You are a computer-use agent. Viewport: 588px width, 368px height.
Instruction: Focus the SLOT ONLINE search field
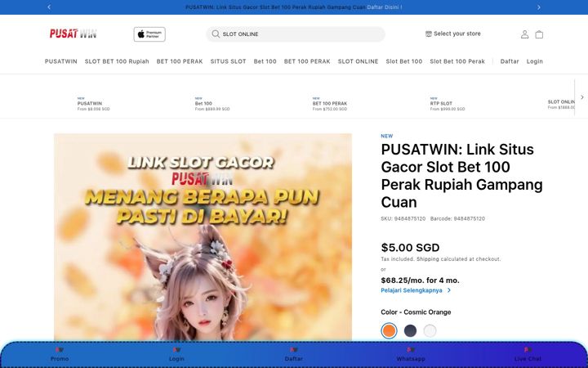(x=296, y=34)
